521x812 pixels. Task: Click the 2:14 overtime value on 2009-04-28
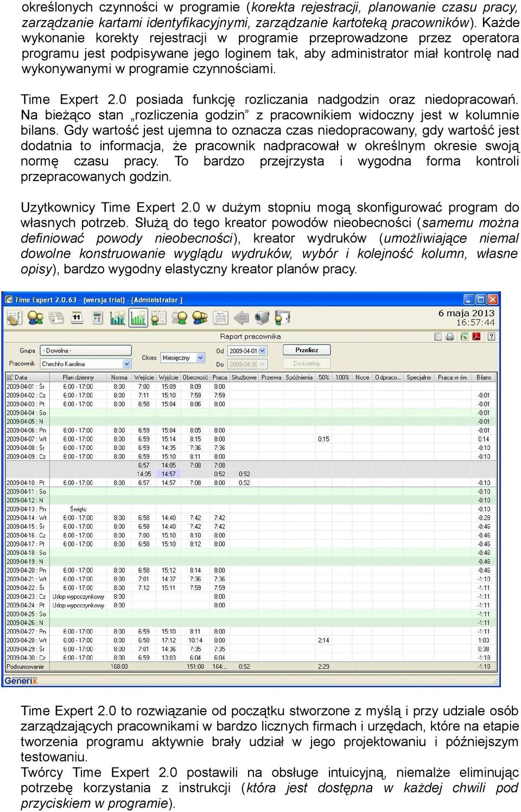pyautogui.click(x=323, y=641)
